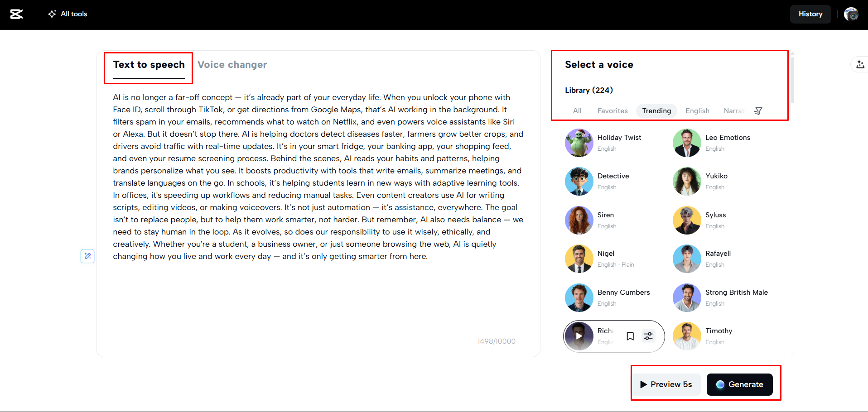
Task: Open the user profile avatar
Action: coord(851,14)
